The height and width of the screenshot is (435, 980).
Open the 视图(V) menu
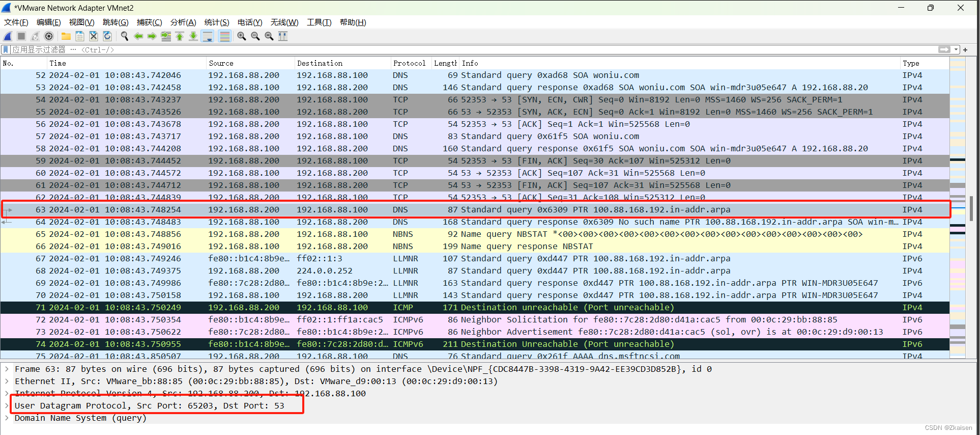(82, 22)
